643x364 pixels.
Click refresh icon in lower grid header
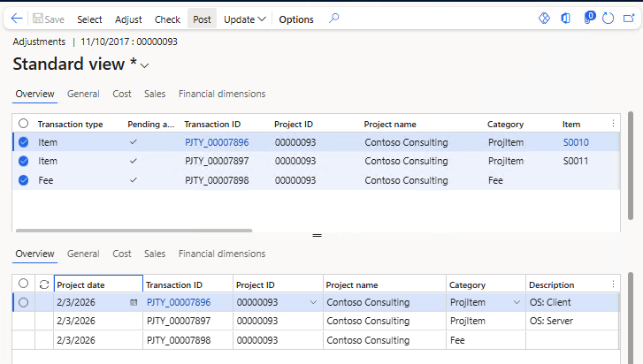43,284
